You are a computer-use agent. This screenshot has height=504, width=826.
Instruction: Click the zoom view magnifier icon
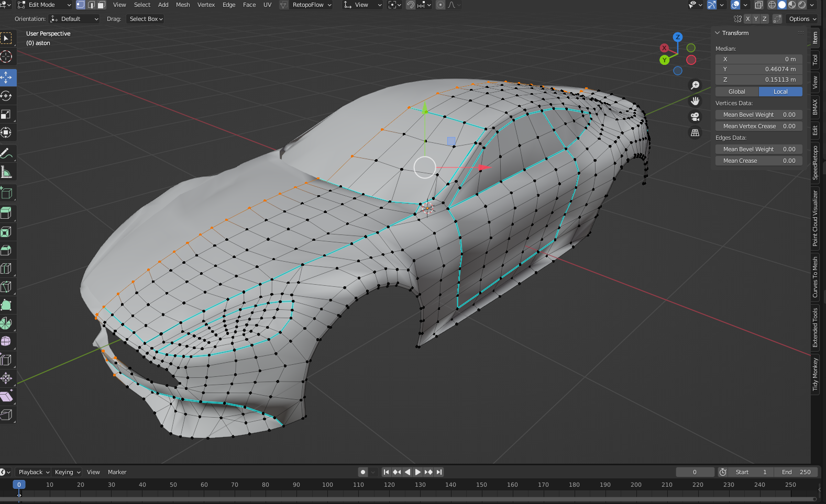coord(695,85)
